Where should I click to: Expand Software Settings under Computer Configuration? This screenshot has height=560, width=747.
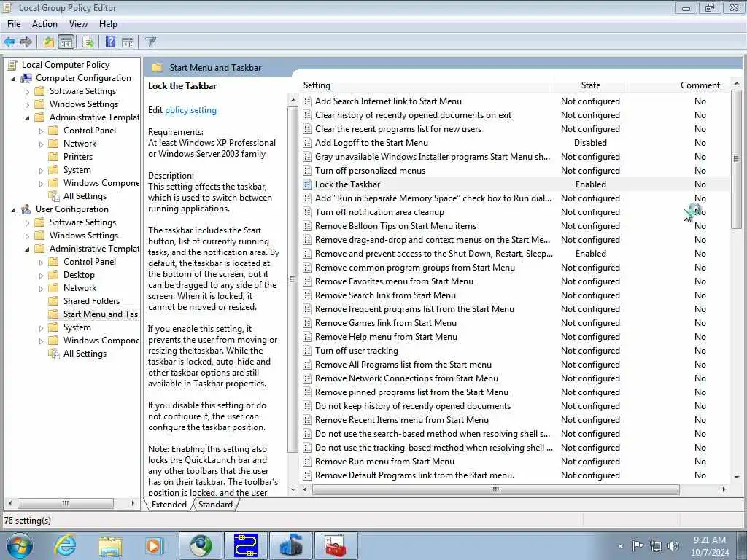[27, 91]
